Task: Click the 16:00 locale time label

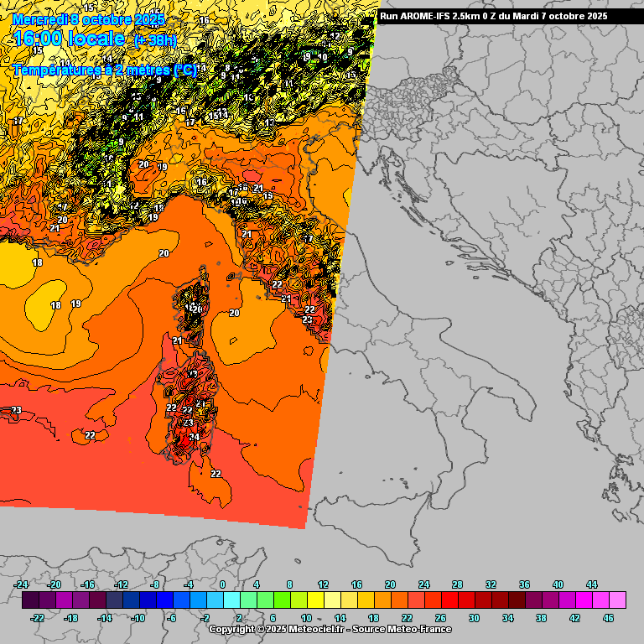Action: point(69,39)
